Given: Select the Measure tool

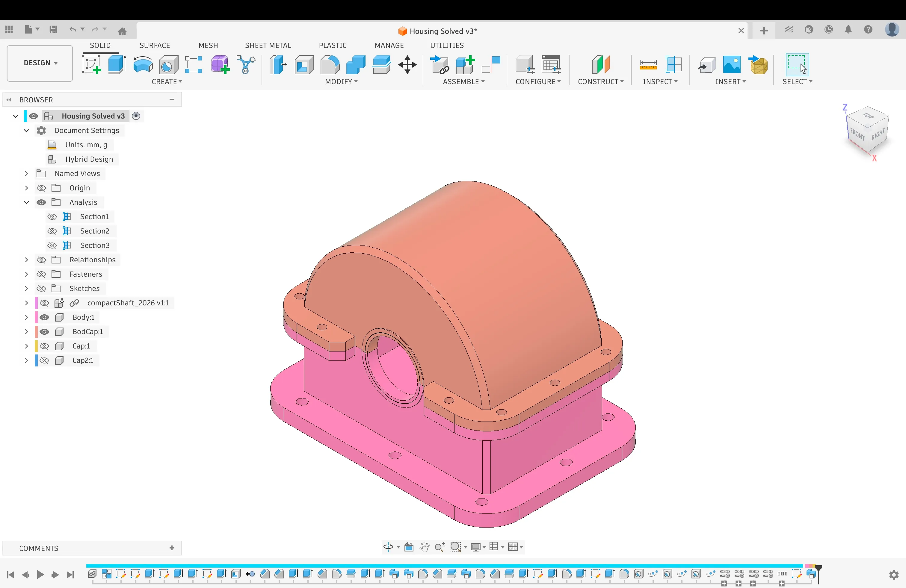Looking at the screenshot, I should tap(648, 64).
